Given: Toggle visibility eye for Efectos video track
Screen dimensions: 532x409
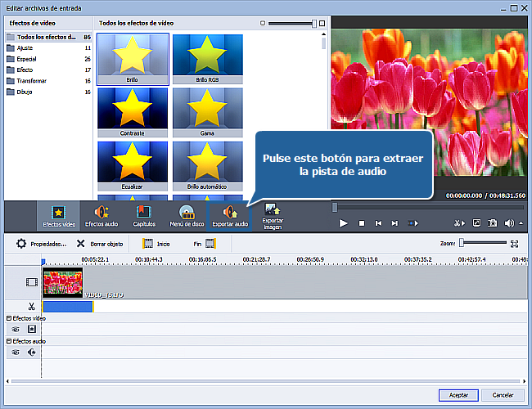Looking at the screenshot, I should tap(15, 329).
